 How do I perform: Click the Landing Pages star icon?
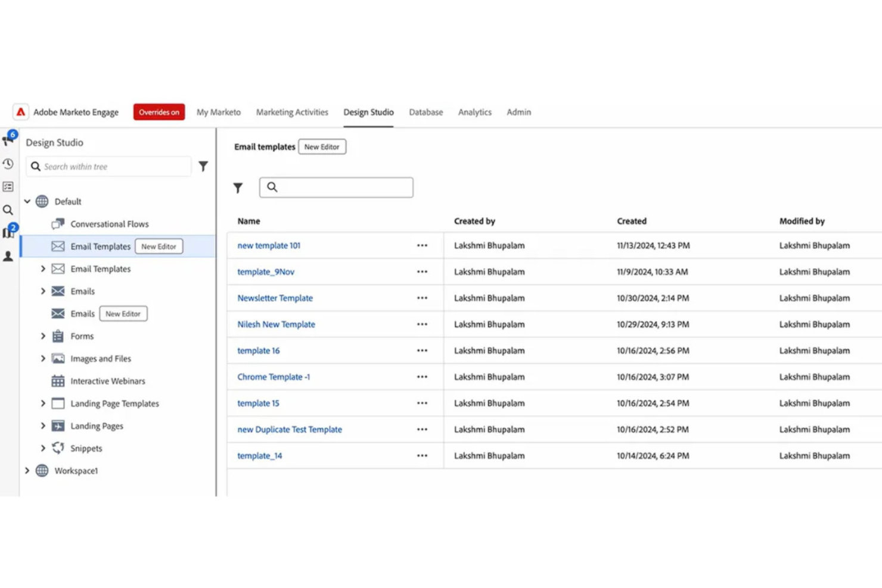(58, 426)
